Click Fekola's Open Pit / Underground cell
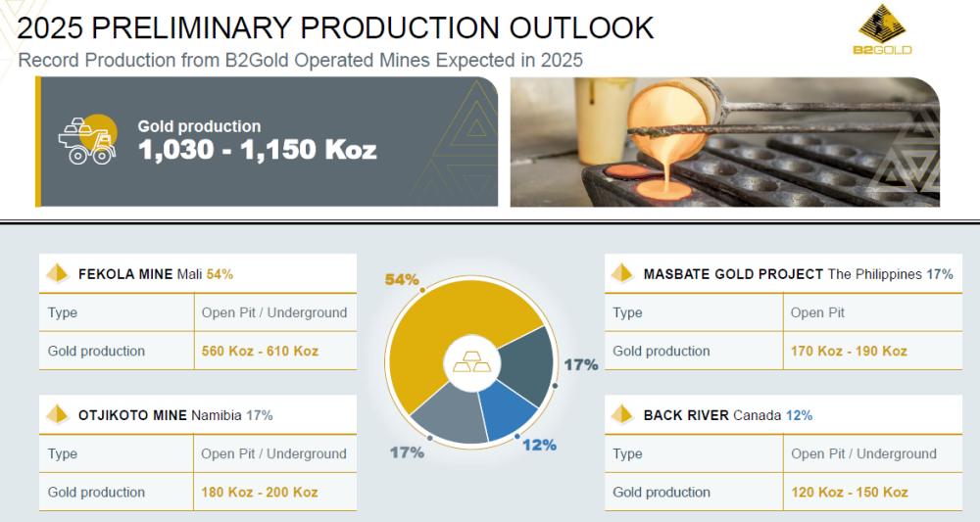The image size is (980, 522). pyautogui.click(x=274, y=312)
